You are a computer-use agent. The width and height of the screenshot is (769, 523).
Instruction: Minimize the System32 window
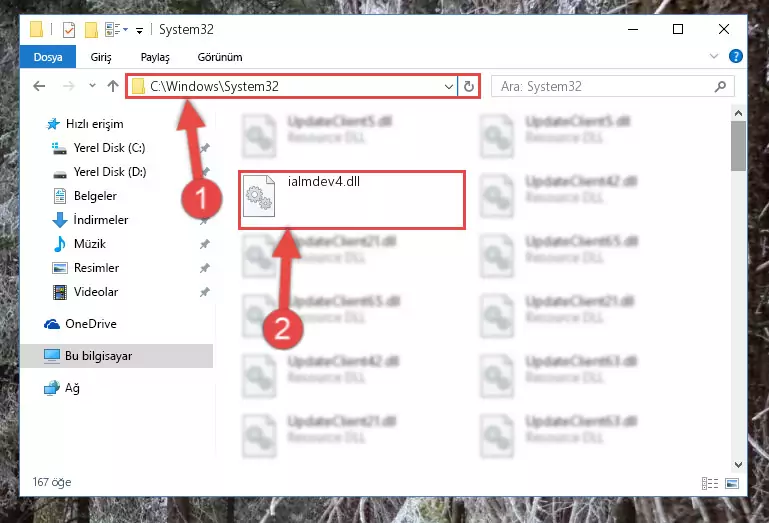click(x=633, y=29)
